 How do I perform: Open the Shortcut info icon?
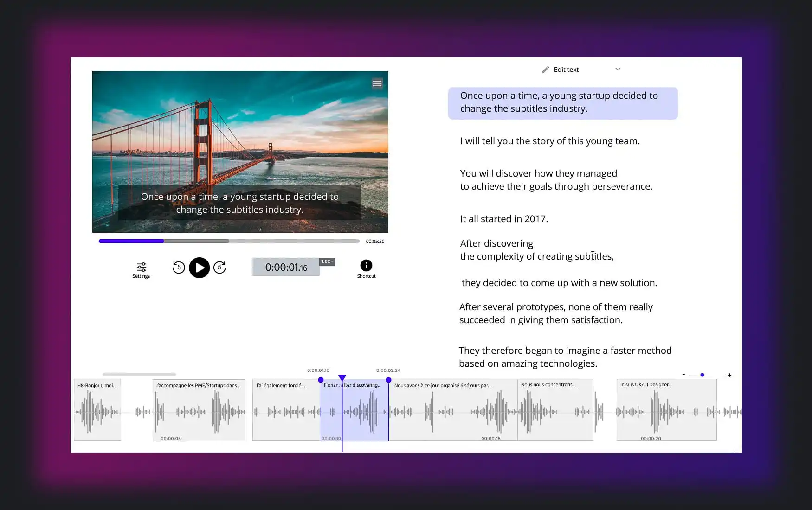point(366,266)
